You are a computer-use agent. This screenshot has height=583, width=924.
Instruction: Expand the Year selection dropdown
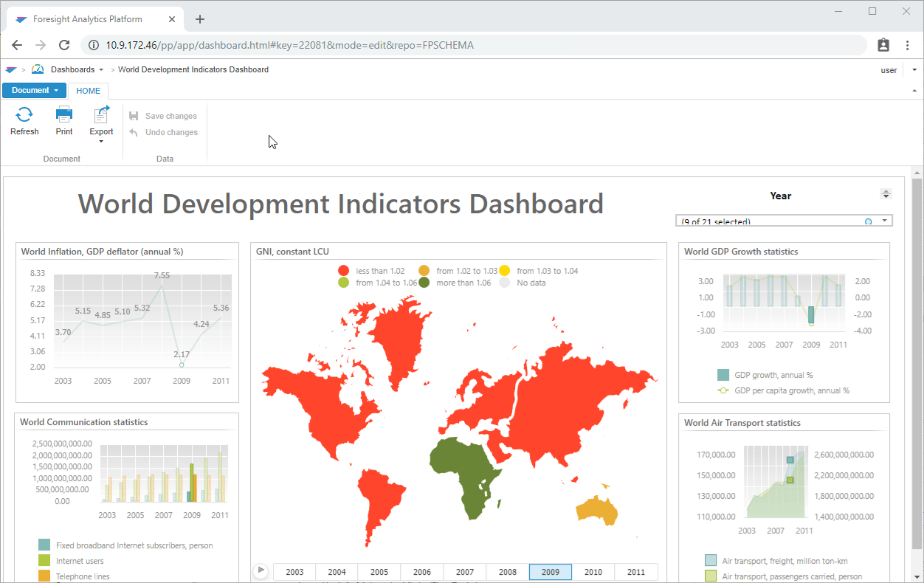(884, 221)
